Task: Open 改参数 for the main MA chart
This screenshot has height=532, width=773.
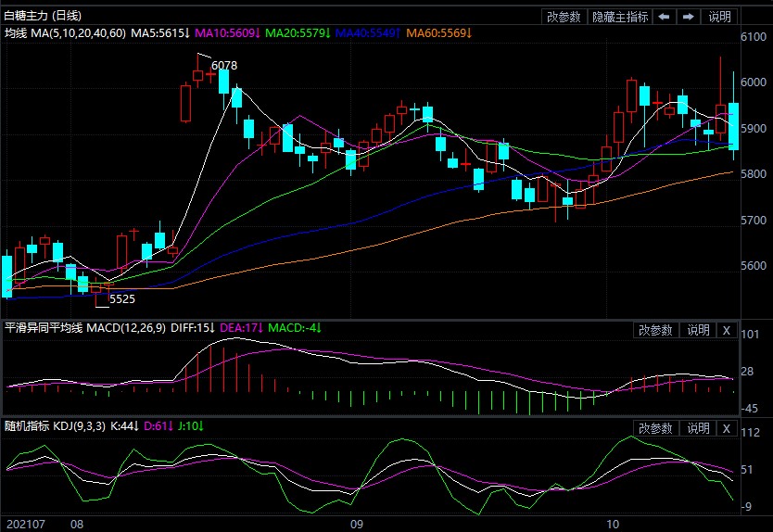Action: (x=564, y=17)
